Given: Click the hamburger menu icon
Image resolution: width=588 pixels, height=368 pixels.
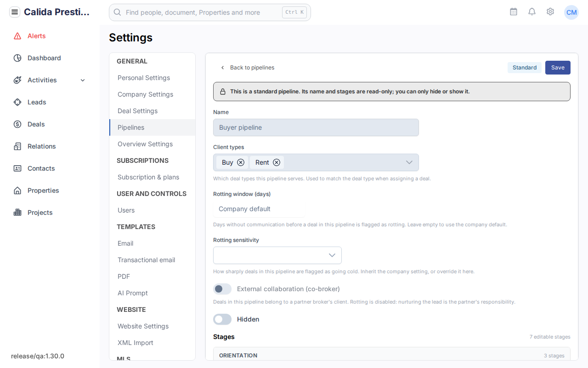Looking at the screenshot, I should pos(15,12).
